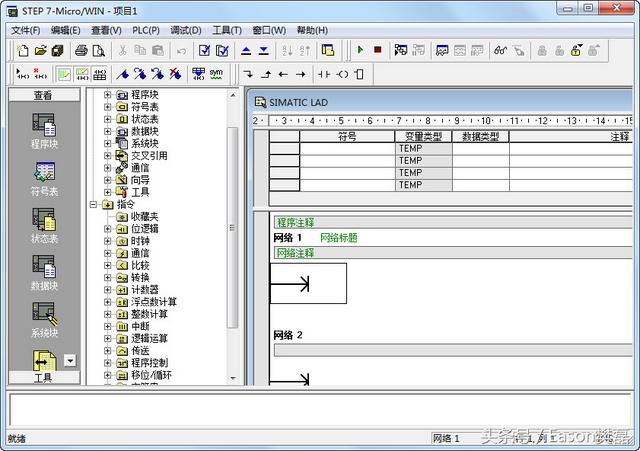Click the 数据类型 column header

click(481, 136)
